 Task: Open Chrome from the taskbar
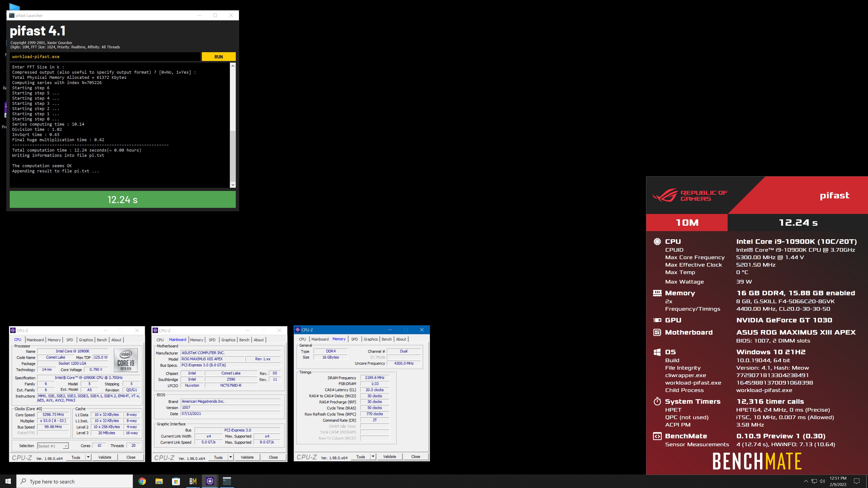tap(142, 481)
